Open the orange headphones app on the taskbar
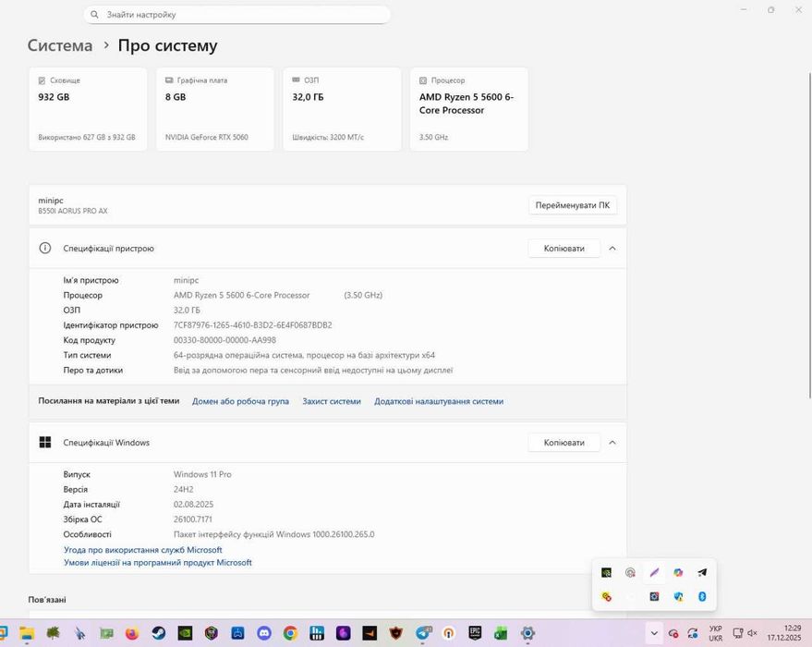Viewport: 812px width, 647px height. click(449, 633)
